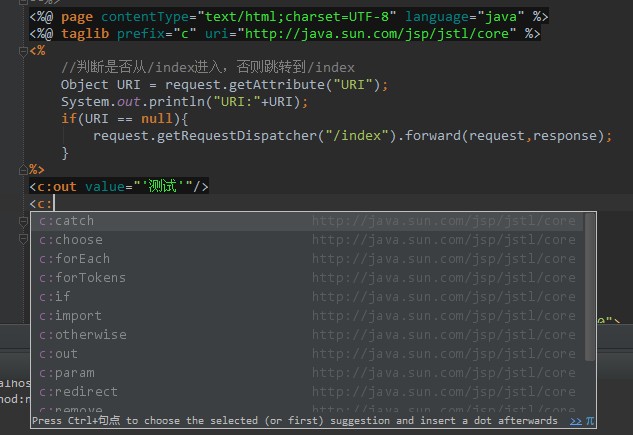Click the taglib uri jstl/core string
This screenshot has width=633, height=435.
tap(377, 33)
